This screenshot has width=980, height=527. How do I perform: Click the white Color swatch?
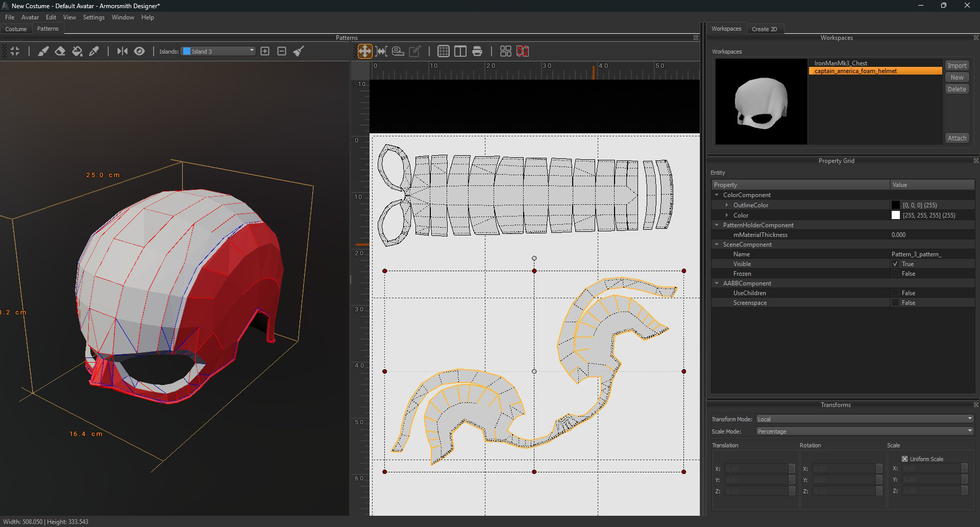coord(896,215)
